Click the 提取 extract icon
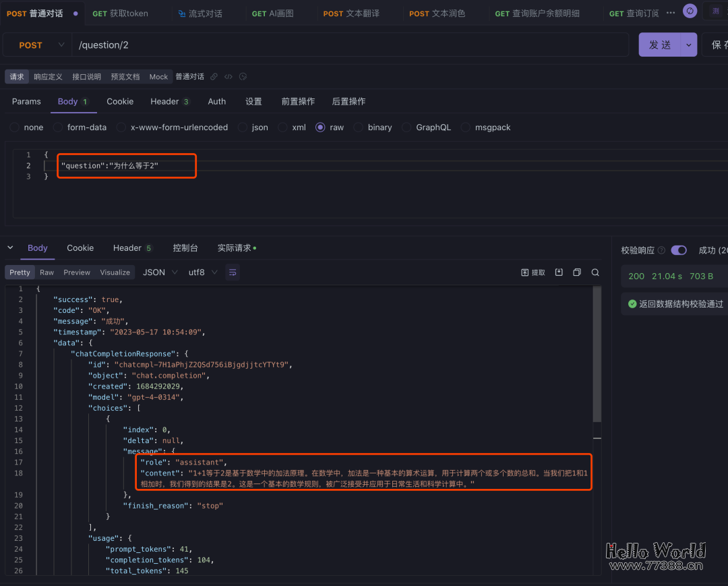 pyautogui.click(x=533, y=272)
